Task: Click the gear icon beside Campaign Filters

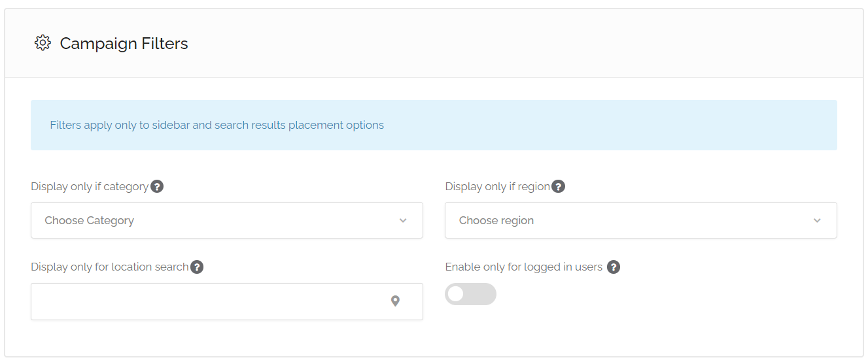Action: click(x=43, y=44)
